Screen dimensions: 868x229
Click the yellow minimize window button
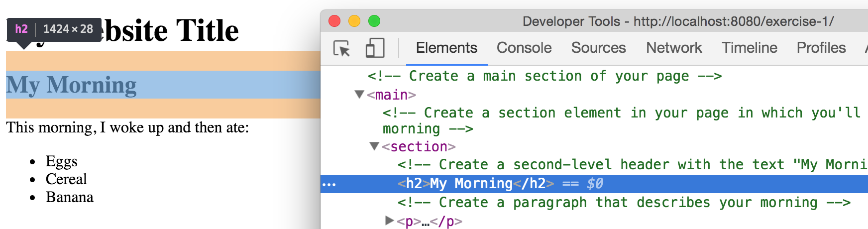pos(354,21)
